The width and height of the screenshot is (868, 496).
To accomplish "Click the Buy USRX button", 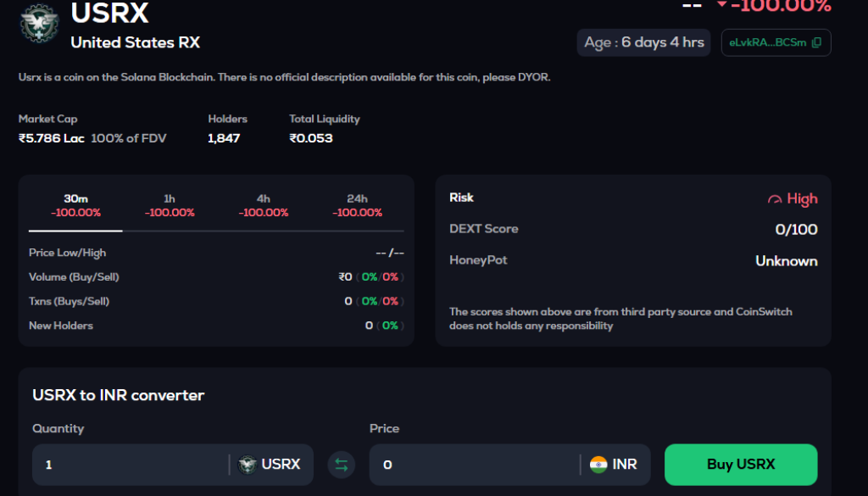I will coord(740,465).
